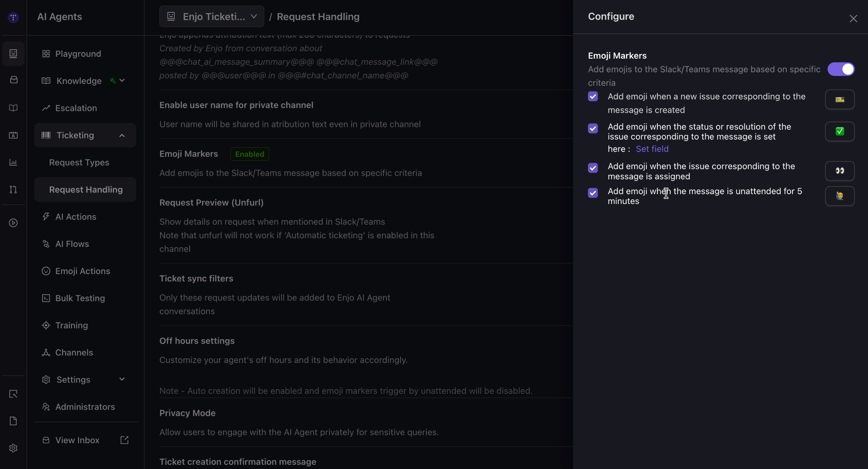Open Playground in the sidebar
The height and width of the screenshot is (469, 868).
78,54
